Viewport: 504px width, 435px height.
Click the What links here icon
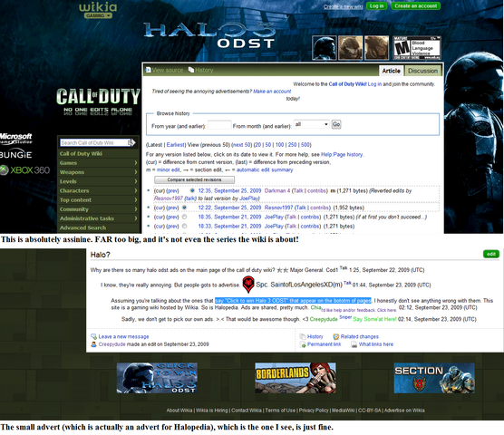pyautogui.click(x=354, y=344)
